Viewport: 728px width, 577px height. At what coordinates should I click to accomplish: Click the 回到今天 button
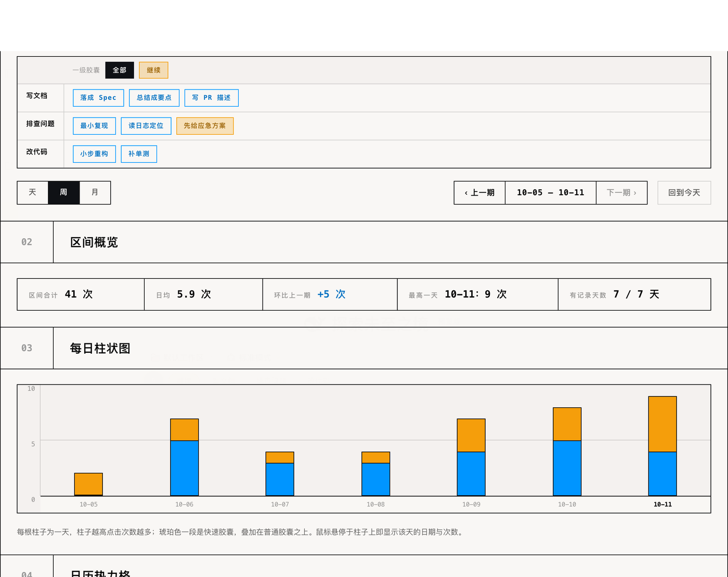point(684,193)
